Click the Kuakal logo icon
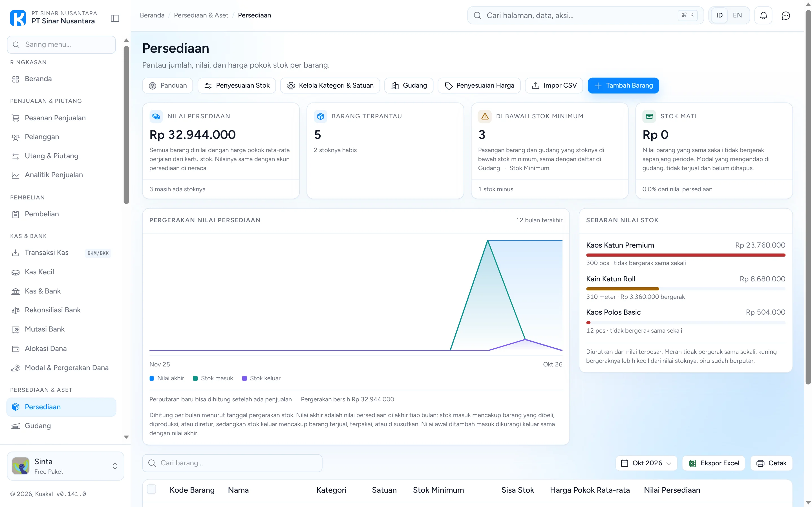Screen dimensions: 812x507 [18, 18]
